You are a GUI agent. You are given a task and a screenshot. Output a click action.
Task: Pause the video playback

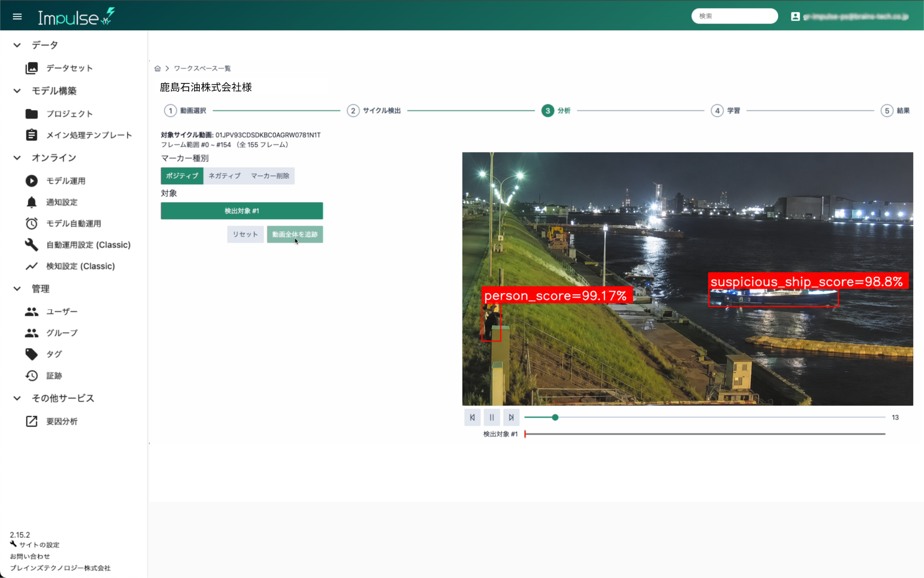point(492,418)
